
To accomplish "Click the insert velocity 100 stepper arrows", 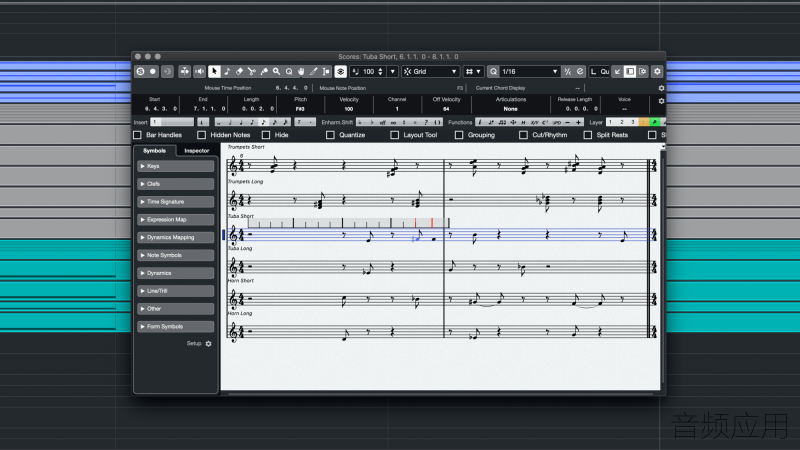I will 380,72.
